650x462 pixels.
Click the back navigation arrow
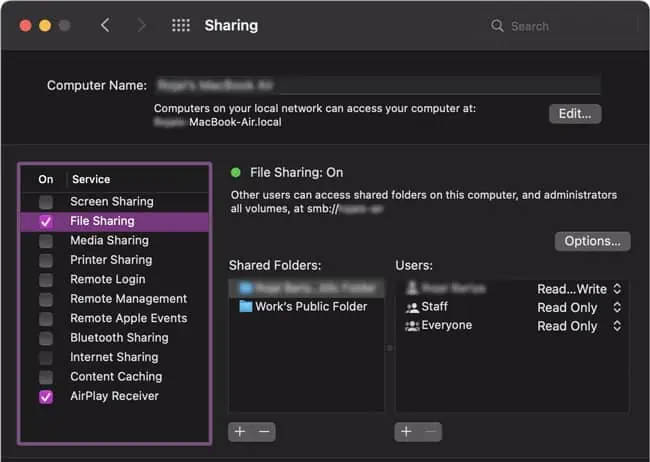[x=105, y=26]
